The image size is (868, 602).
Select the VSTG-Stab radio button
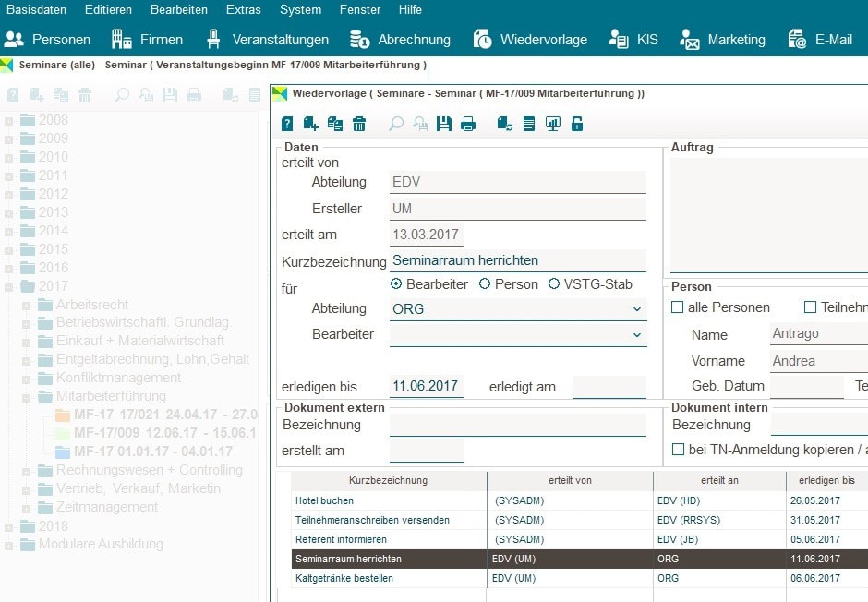coord(553,283)
